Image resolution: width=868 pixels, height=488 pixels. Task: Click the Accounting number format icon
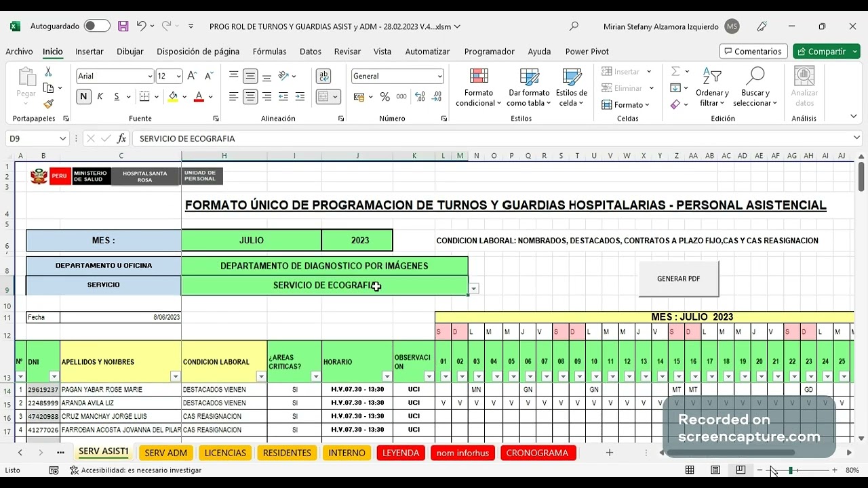click(359, 97)
